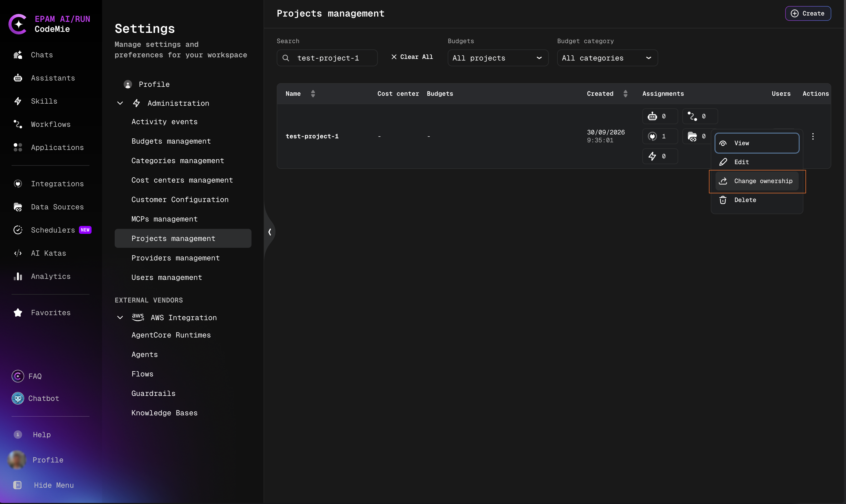Open the Budgets filter dropdown

[498, 58]
